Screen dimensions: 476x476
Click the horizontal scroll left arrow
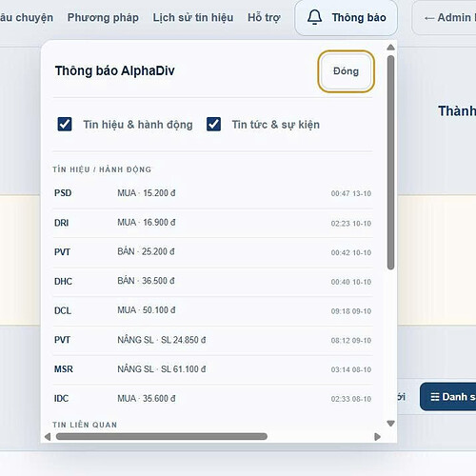[48, 437]
